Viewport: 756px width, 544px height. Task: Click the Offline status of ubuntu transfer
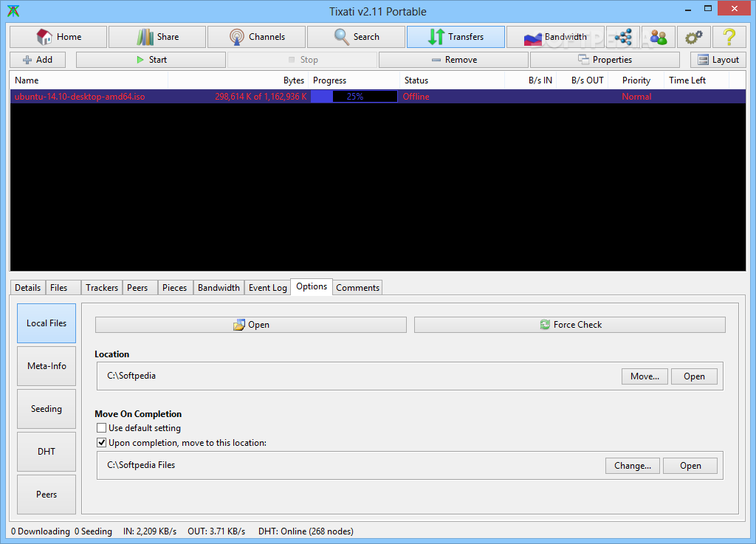[416, 97]
